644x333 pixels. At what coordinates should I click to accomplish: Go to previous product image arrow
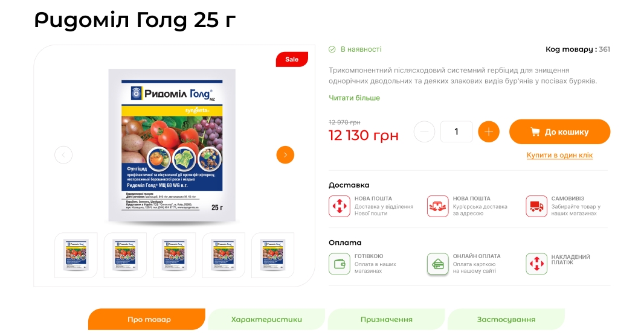[x=63, y=155]
